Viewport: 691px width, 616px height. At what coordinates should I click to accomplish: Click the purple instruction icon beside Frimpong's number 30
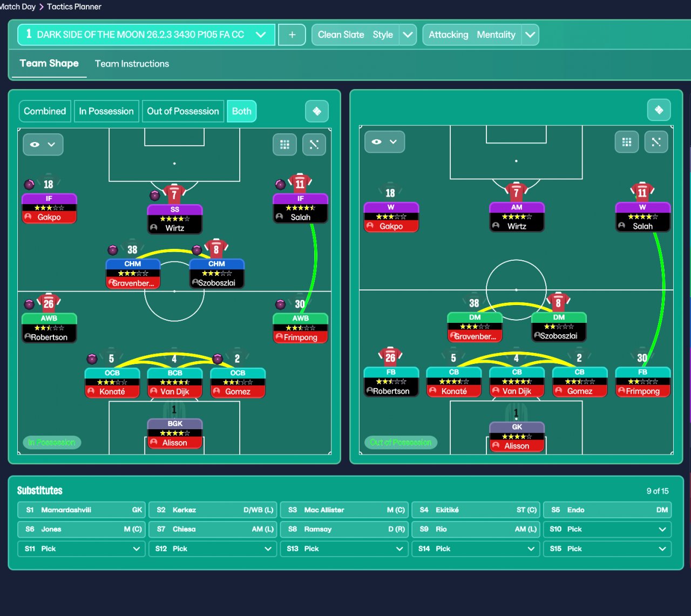click(280, 304)
